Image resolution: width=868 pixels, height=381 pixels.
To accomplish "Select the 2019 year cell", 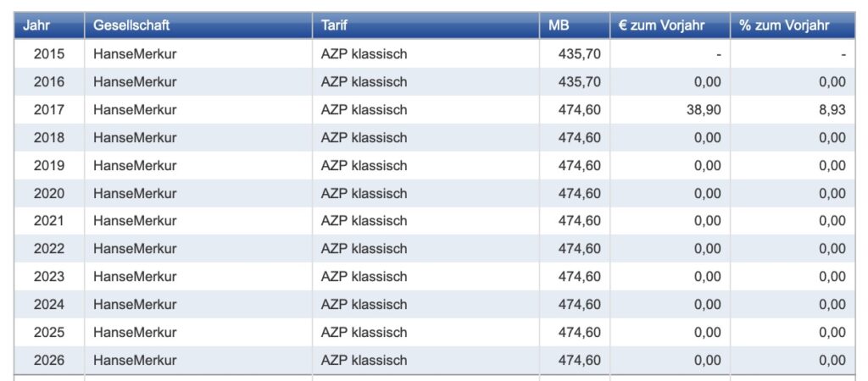I will (x=49, y=165).
